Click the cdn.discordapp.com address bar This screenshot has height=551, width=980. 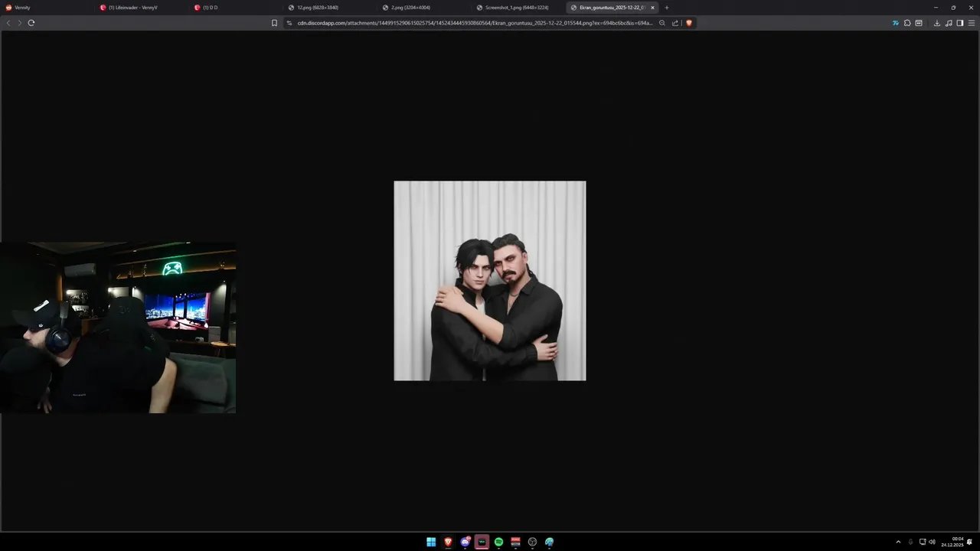coord(475,23)
